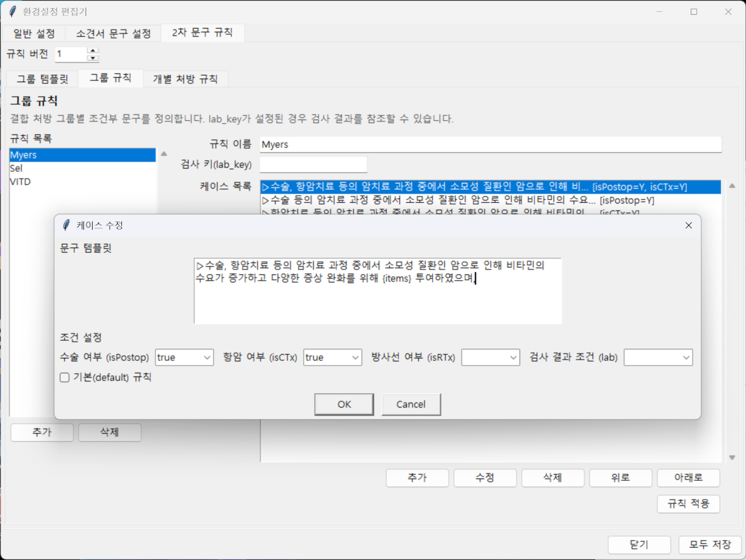
Task: Decrease the 규칙 버전 spinner value
Action: (93, 58)
